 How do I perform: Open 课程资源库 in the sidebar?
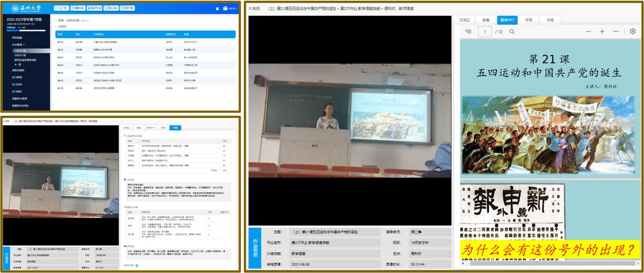[18, 70]
